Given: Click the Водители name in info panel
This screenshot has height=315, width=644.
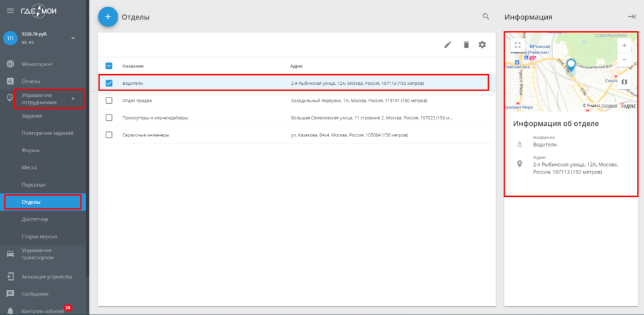Looking at the screenshot, I should [x=545, y=145].
